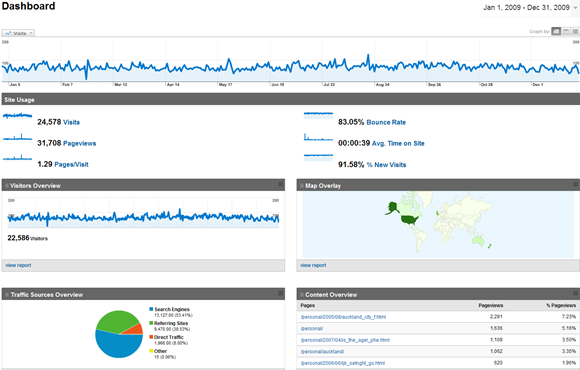Screen dimensions: 580x370
Task: Click the Pageviews column header in Content Overview
Action: pyautogui.click(x=490, y=306)
